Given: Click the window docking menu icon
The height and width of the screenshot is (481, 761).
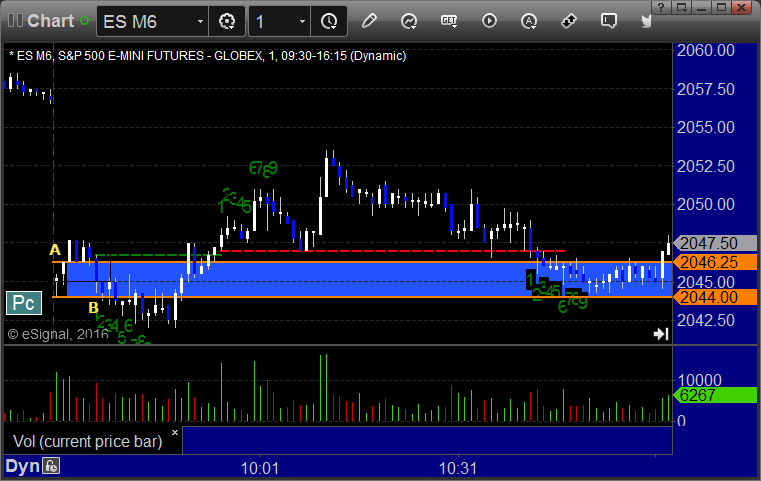Looking at the screenshot, I should click(x=681, y=7).
